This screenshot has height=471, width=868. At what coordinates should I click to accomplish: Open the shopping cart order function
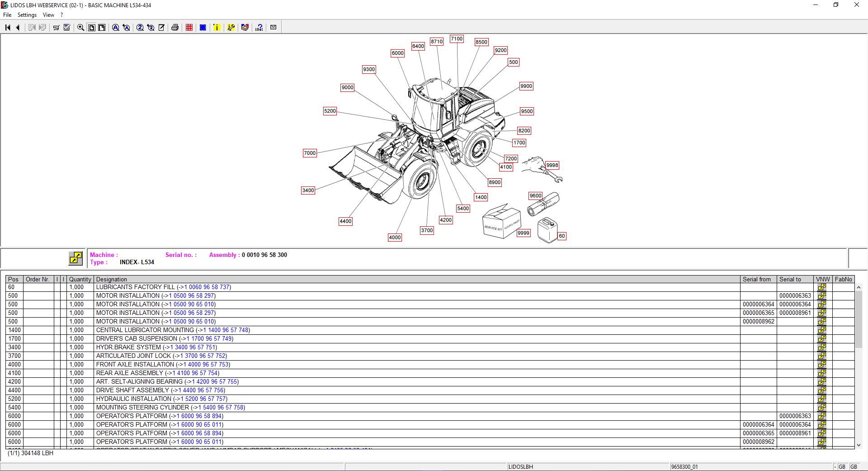(x=56, y=27)
